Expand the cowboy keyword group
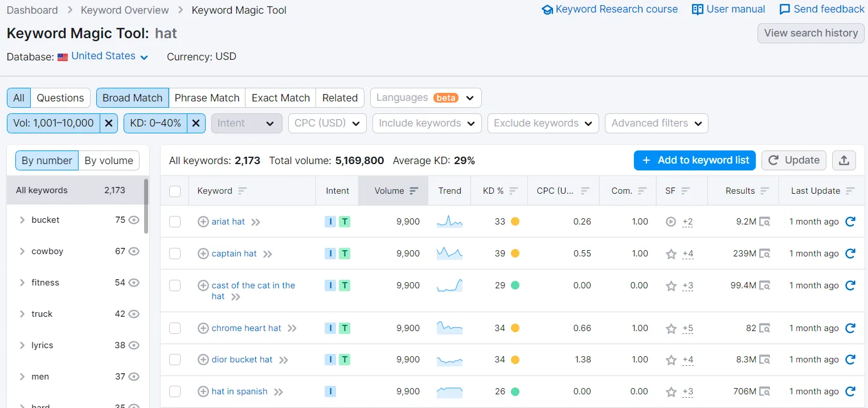The width and height of the screenshot is (868, 408). pos(22,251)
